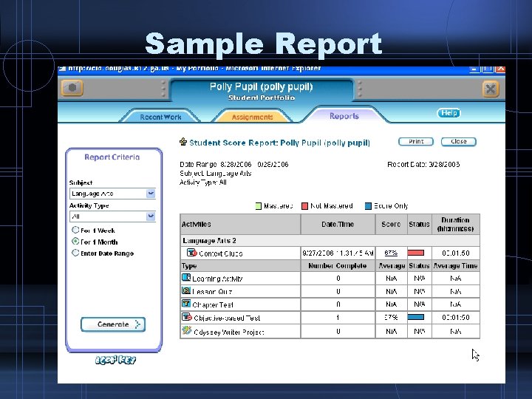Choose the Enter Date Range radio option
This screenshot has height=399, width=532.
coord(75,253)
